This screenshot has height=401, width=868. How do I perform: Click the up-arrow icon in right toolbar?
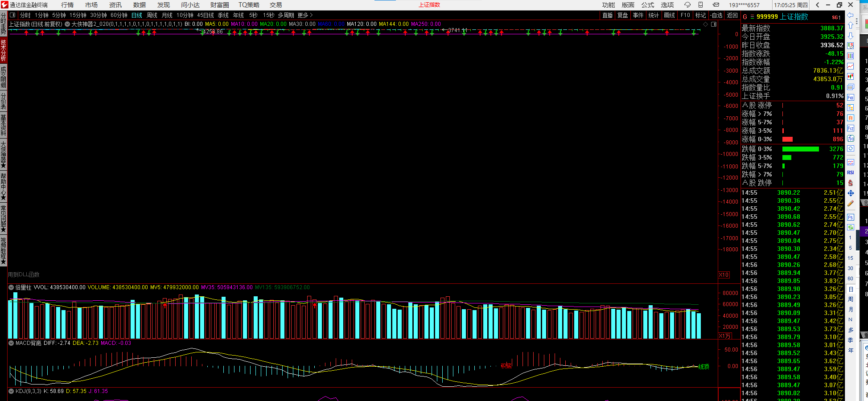[x=851, y=25]
